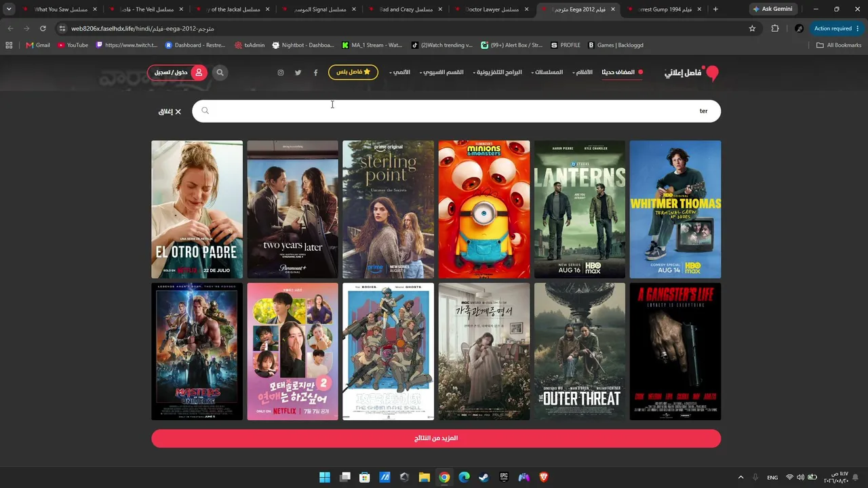Expand the TV programs menu dropdown
Screen dimensions: 868x488
coord(498,73)
